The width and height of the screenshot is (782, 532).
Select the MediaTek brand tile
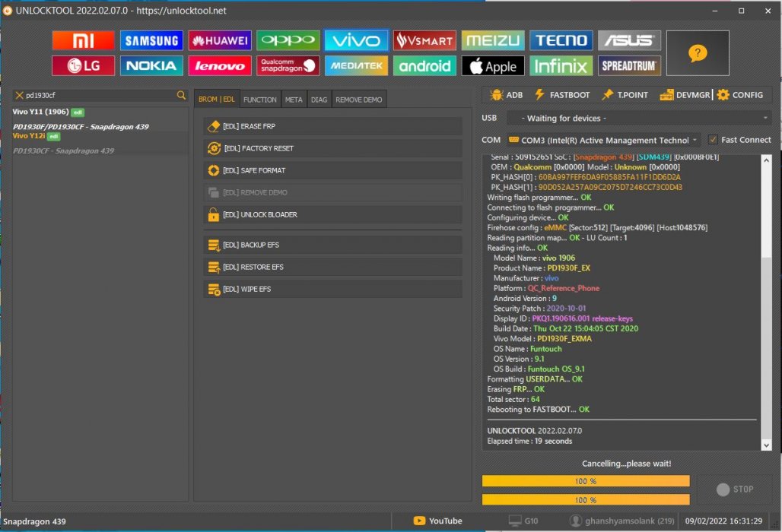356,66
